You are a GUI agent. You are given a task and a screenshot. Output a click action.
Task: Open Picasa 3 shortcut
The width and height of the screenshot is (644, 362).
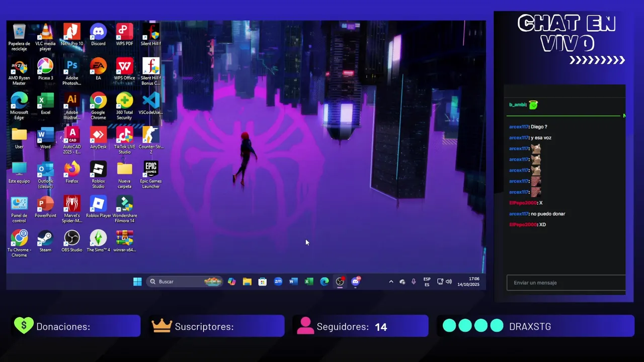tap(45, 69)
